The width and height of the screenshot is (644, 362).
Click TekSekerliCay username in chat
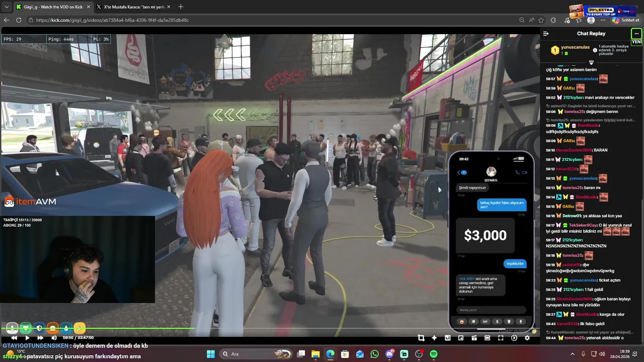tap(583, 225)
